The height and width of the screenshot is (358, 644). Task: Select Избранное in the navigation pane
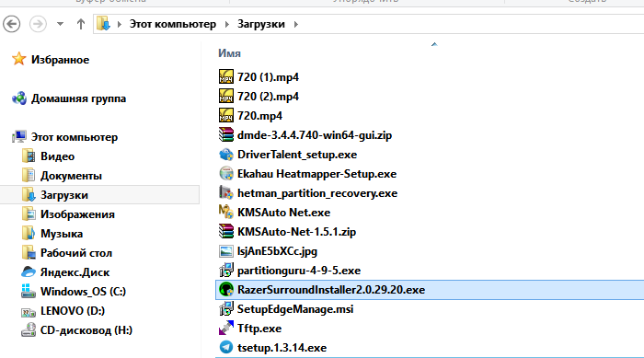(61, 60)
